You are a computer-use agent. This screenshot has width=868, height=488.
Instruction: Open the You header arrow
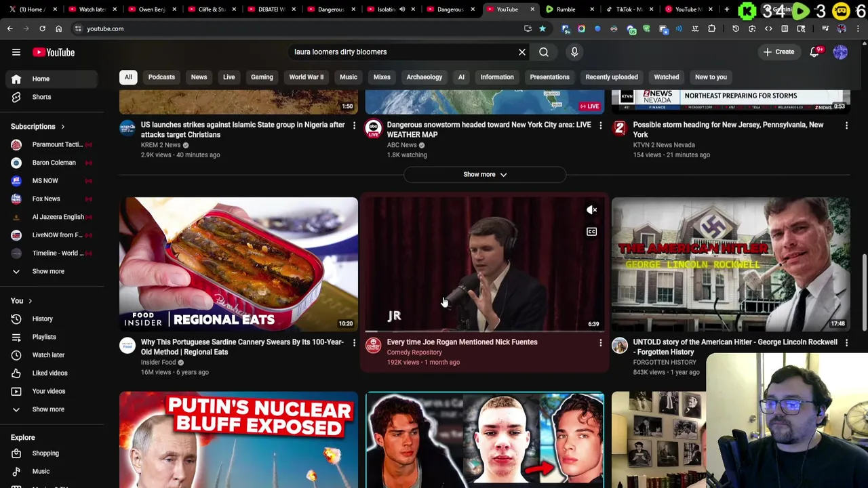[x=30, y=301]
